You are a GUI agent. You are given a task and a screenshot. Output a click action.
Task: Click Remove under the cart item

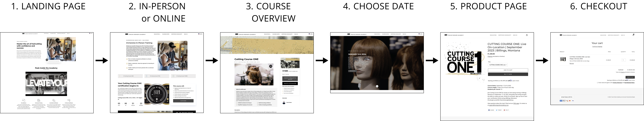point(571,63)
